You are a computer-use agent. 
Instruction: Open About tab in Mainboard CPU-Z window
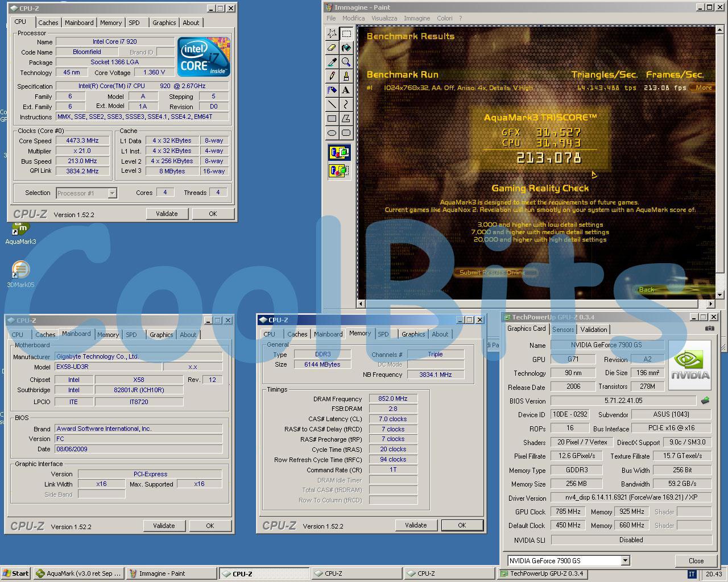pyautogui.click(x=188, y=335)
